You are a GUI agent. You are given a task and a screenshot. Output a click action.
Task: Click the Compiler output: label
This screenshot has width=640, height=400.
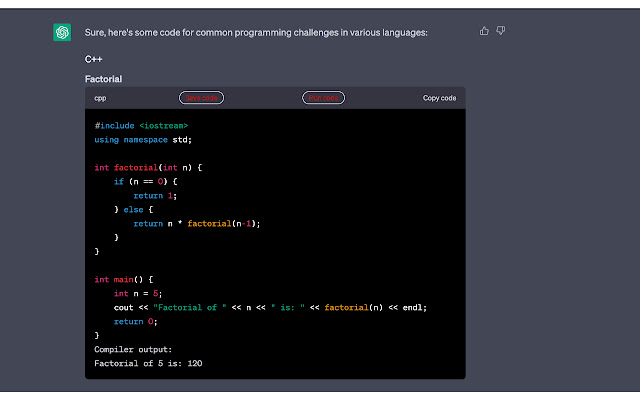[133, 350]
